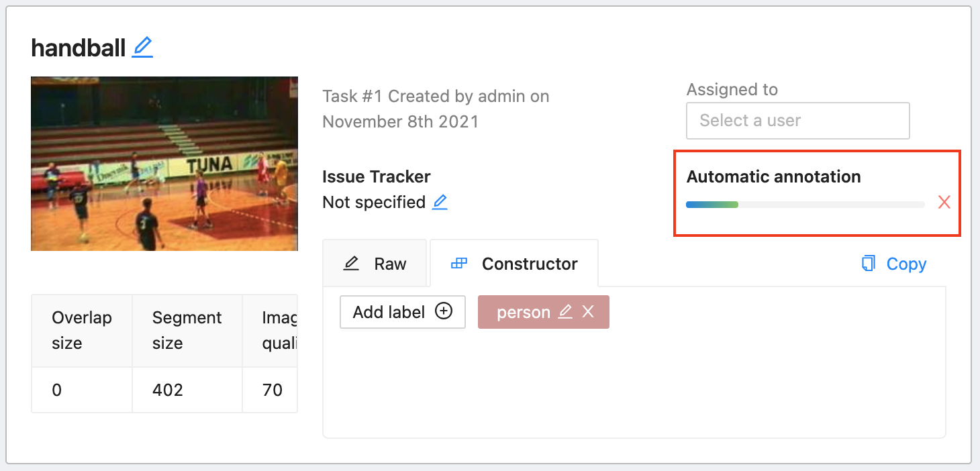
Task: Click the Copy icon above the label constructor
Action: point(869,264)
